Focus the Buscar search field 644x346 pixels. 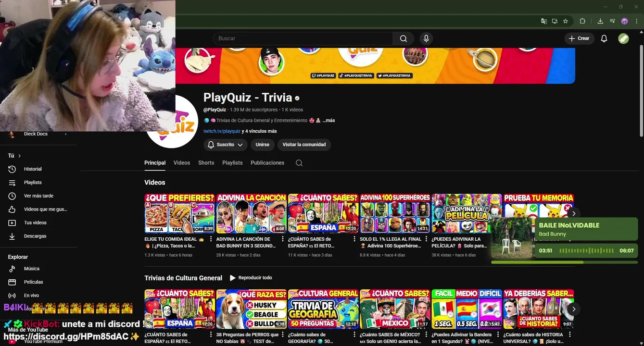point(303,38)
